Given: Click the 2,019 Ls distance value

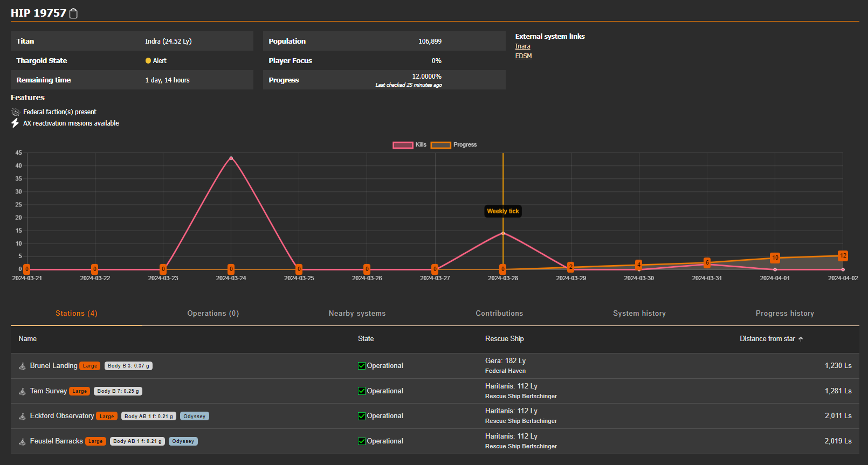Looking at the screenshot, I should pos(838,441).
